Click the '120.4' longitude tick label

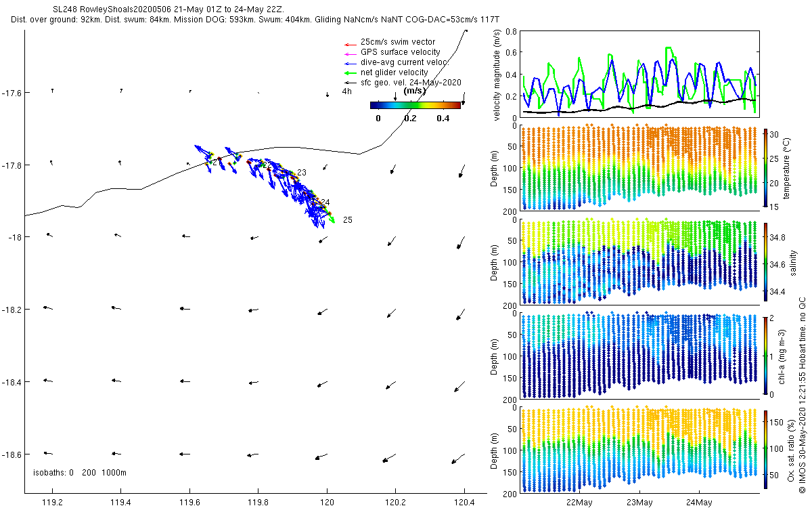pyautogui.click(x=465, y=503)
